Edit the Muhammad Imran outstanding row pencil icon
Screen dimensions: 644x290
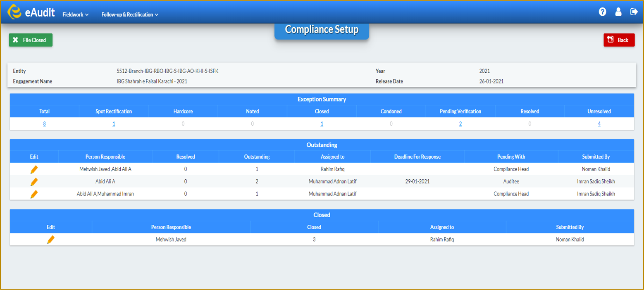(34, 193)
